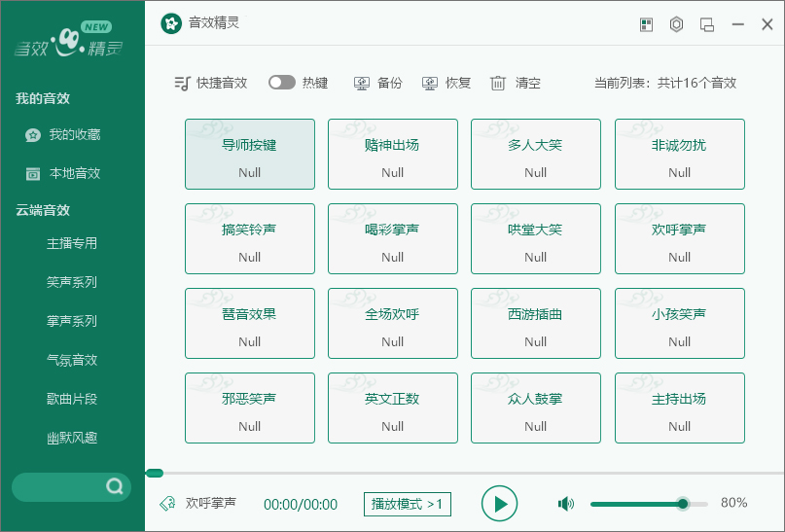Select 幽默风趣 cloud category
785x532 pixels.
click(x=72, y=439)
